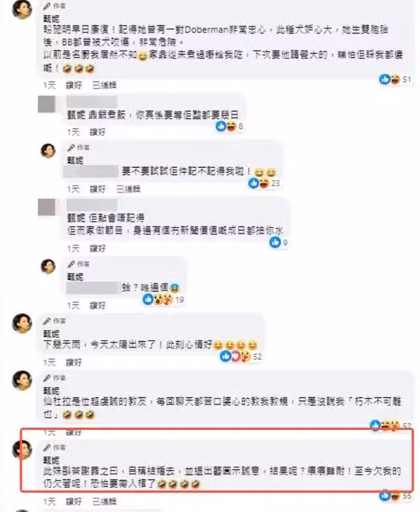Click 讚好 under 佢點會唔記得 reply

[98, 249]
